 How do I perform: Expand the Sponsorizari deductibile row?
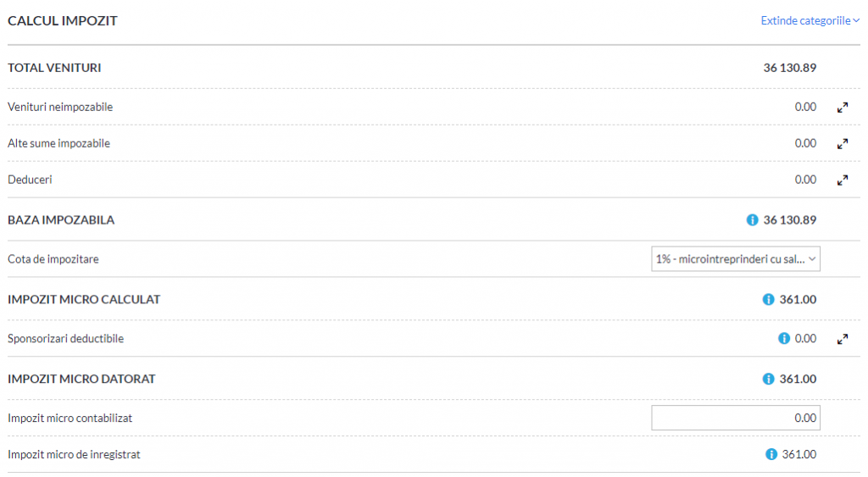842,339
